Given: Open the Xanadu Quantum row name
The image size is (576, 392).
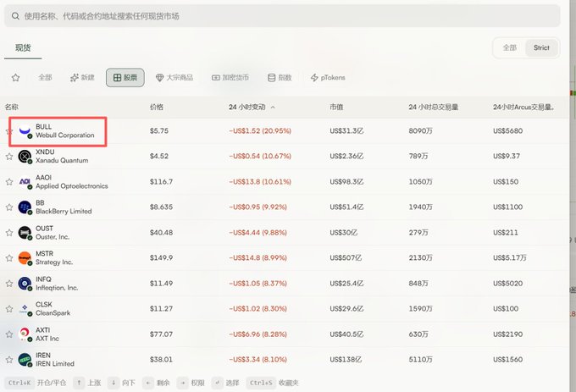Looking at the screenshot, I should coord(62,160).
